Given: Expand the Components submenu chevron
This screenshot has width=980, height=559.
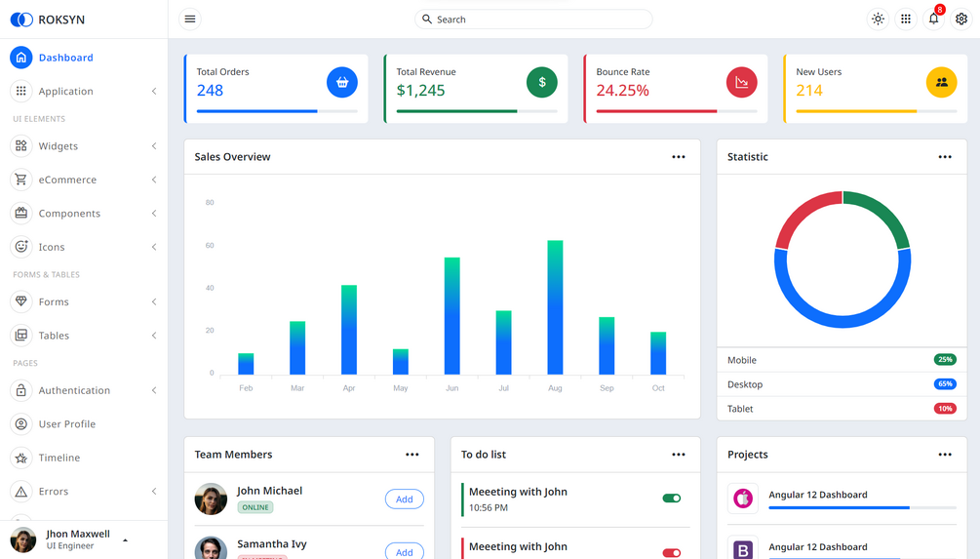Looking at the screenshot, I should pyautogui.click(x=154, y=214).
